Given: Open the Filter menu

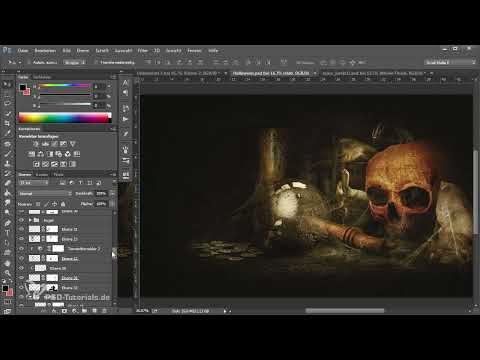Looking at the screenshot, I should (143, 51).
